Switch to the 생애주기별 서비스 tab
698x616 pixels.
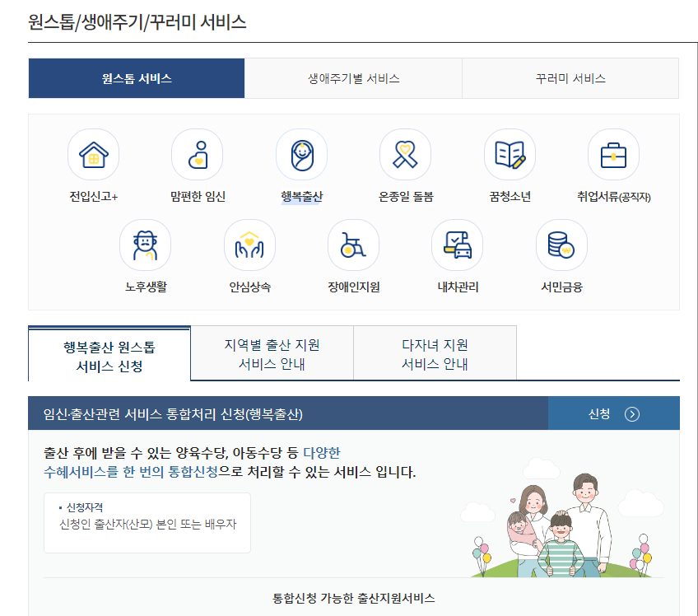pyautogui.click(x=353, y=78)
